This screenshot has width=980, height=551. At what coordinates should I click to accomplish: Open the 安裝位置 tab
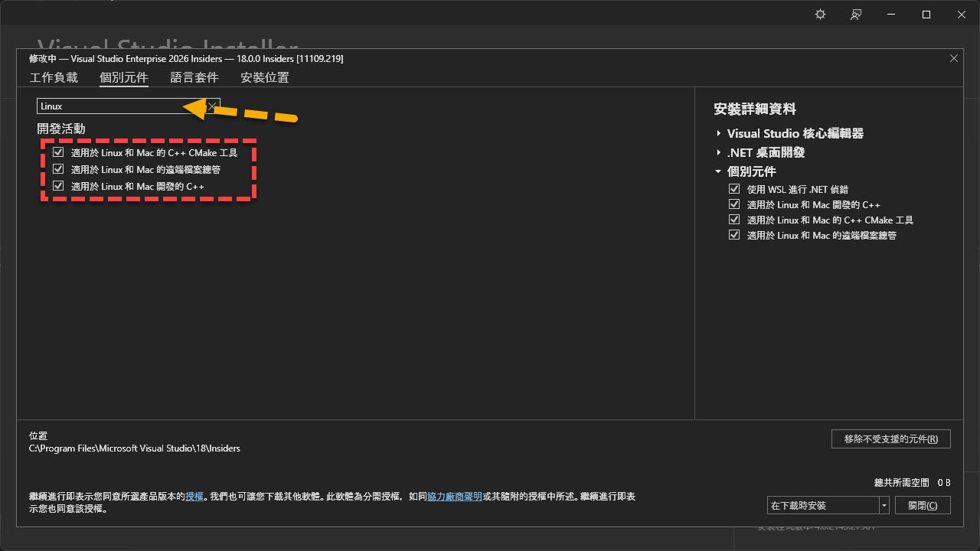coord(265,77)
